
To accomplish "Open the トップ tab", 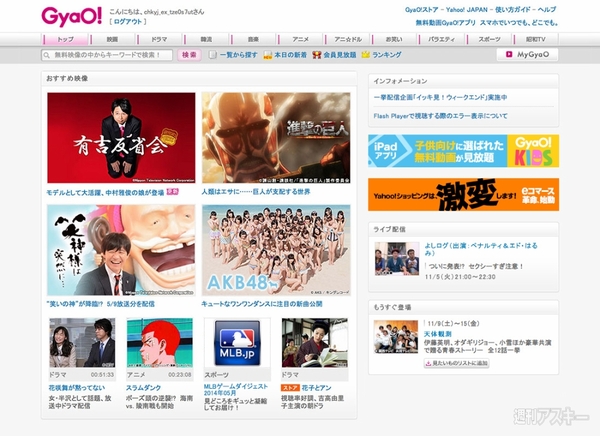I will (x=66, y=39).
